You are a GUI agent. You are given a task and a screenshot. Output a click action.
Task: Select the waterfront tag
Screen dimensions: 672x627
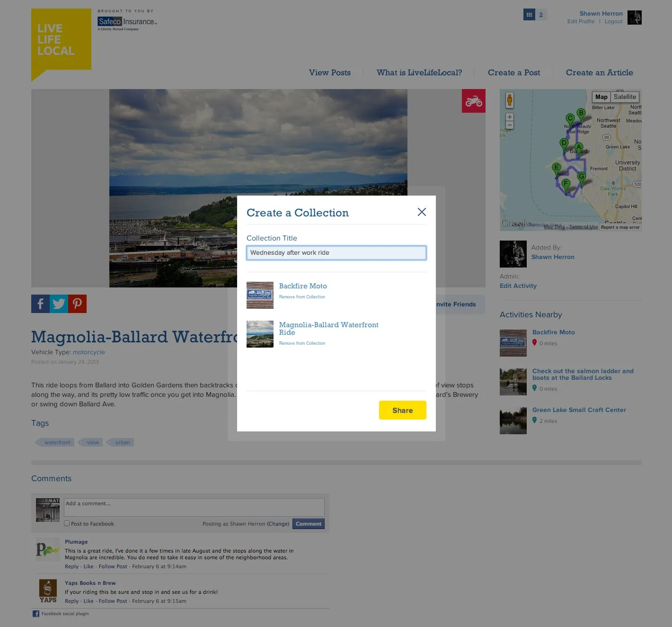click(x=56, y=442)
